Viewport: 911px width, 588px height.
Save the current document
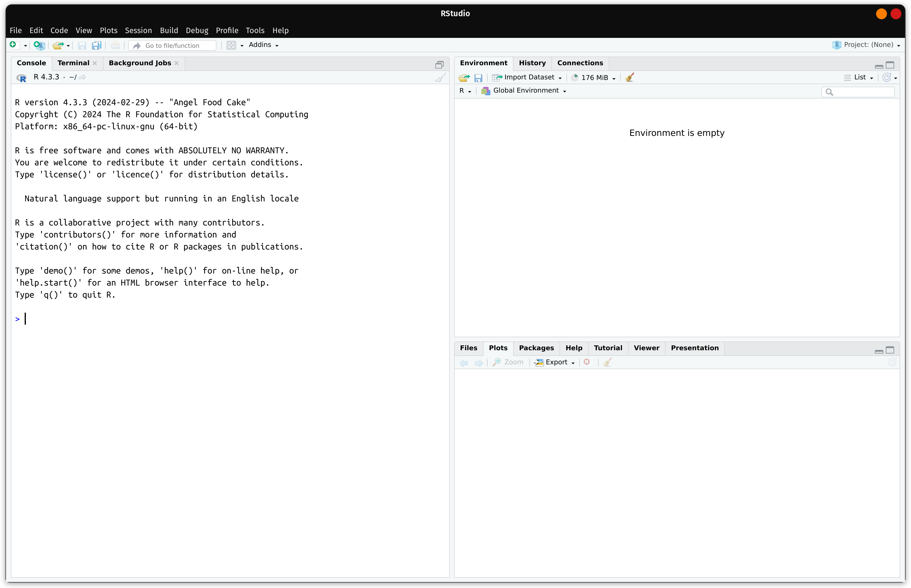pyautogui.click(x=82, y=45)
